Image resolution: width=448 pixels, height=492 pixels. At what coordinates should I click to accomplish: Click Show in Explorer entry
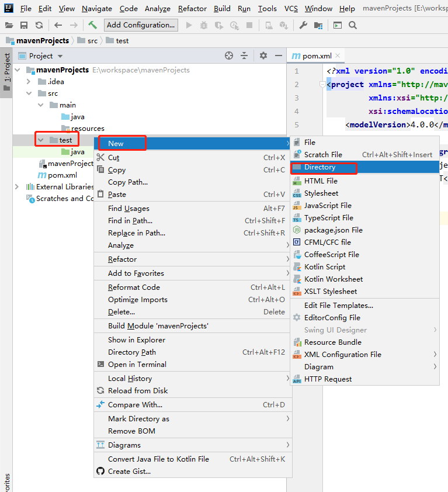pyautogui.click(x=193, y=340)
